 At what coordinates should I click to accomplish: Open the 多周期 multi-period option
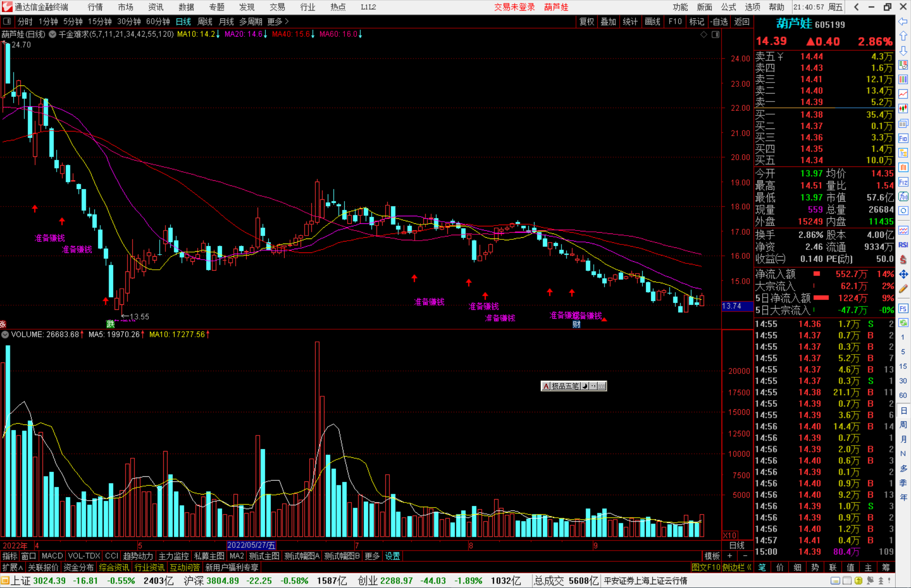click(251, 21)
